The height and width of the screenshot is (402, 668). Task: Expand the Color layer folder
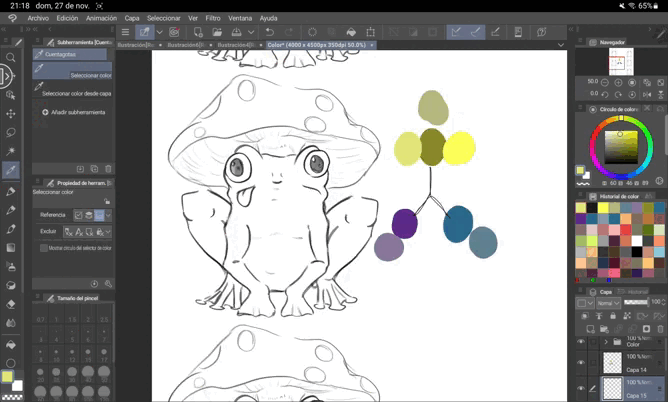tap(606, 342)
